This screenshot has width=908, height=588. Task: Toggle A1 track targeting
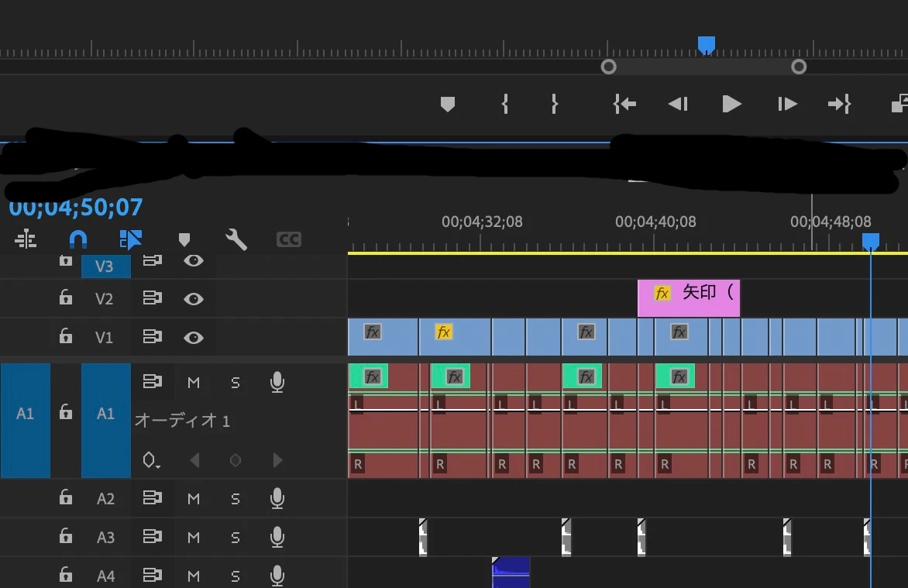tap(105, 420)
